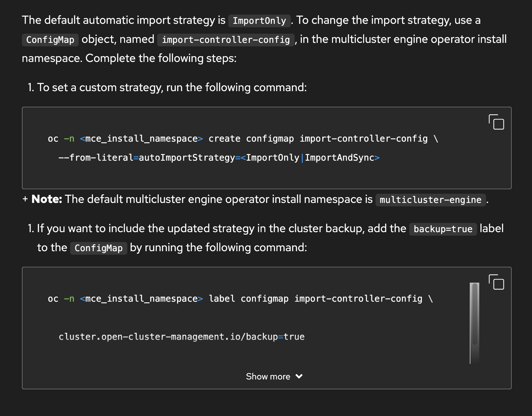Click the --from-literal=autoImportStrategy code line
The width and height of the screenshot is (532, 416).
tap(146, 158)
